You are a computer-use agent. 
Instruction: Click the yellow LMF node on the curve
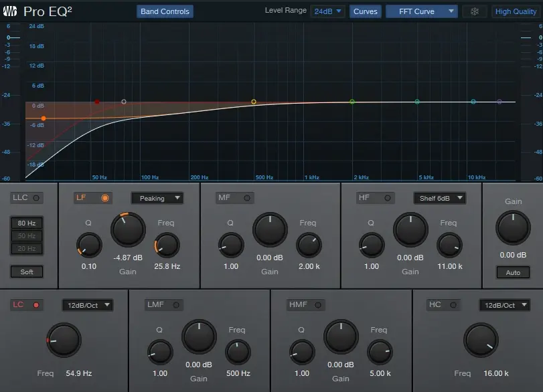254,102
